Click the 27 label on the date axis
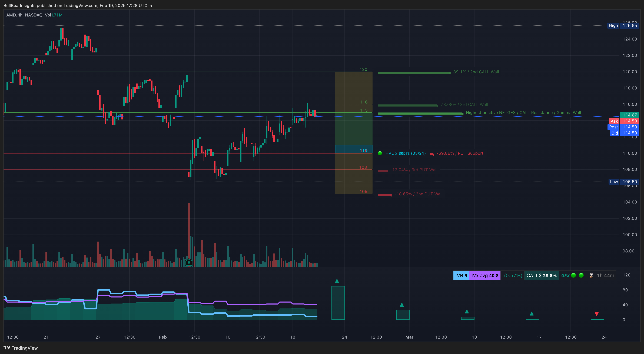This screenshot has width=644, height=354. click(98, 337)
